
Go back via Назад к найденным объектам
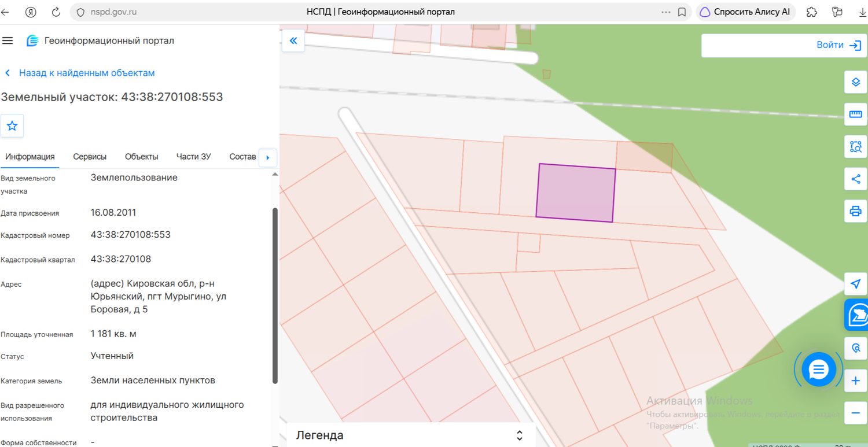[x=80, y=73]
